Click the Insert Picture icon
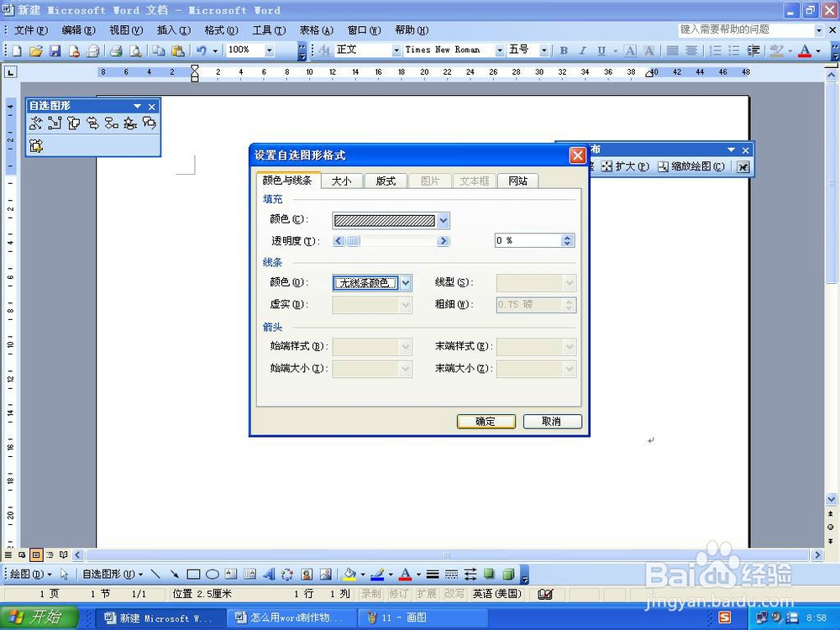 click(325, 575)
